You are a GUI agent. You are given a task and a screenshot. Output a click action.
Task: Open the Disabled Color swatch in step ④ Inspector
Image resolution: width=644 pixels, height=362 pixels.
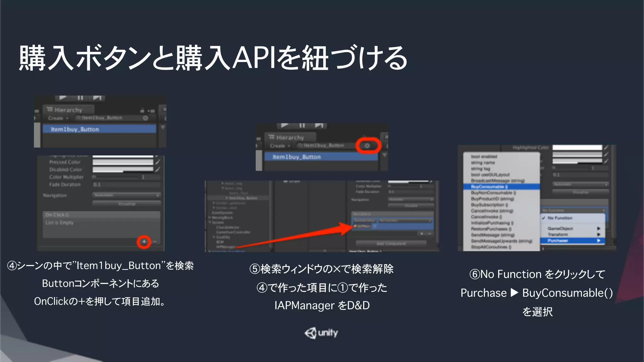pos(123,169)
